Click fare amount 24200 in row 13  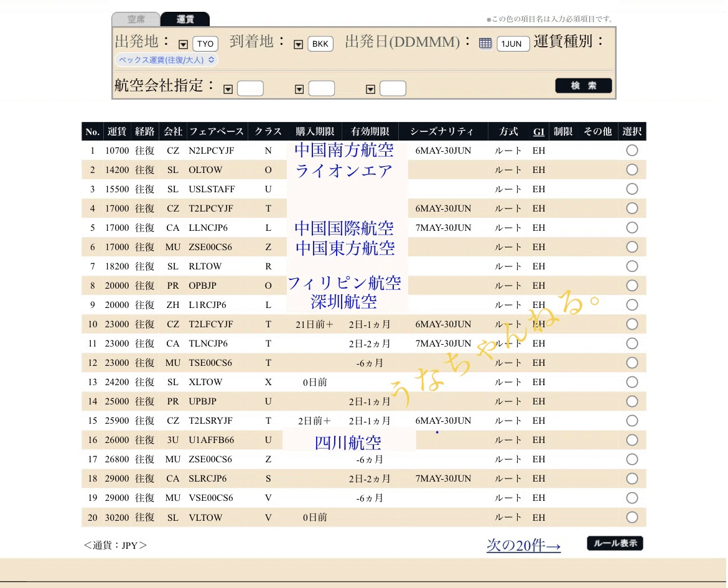[117, 382]
